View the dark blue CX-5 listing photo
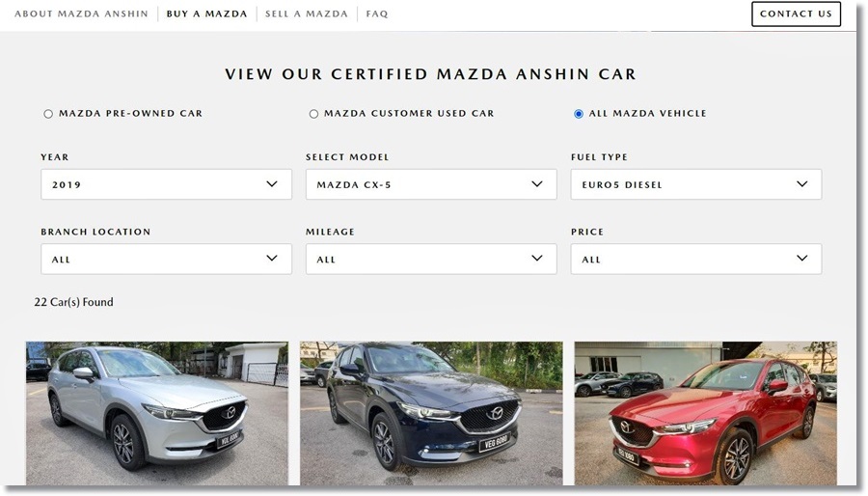Viewport: 868px width, 496px height. coord(431,413)
